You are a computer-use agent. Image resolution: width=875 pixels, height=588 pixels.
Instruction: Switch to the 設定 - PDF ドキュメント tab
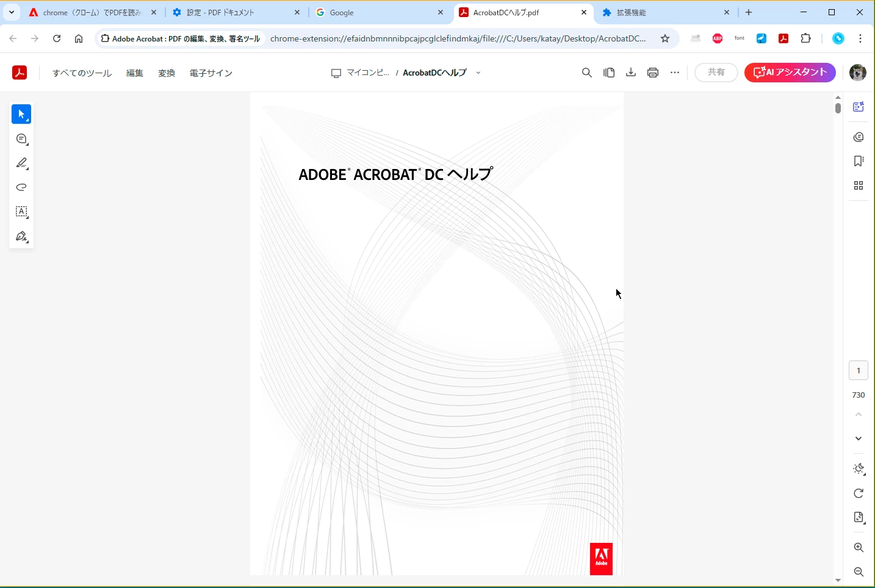pos(236,12)
